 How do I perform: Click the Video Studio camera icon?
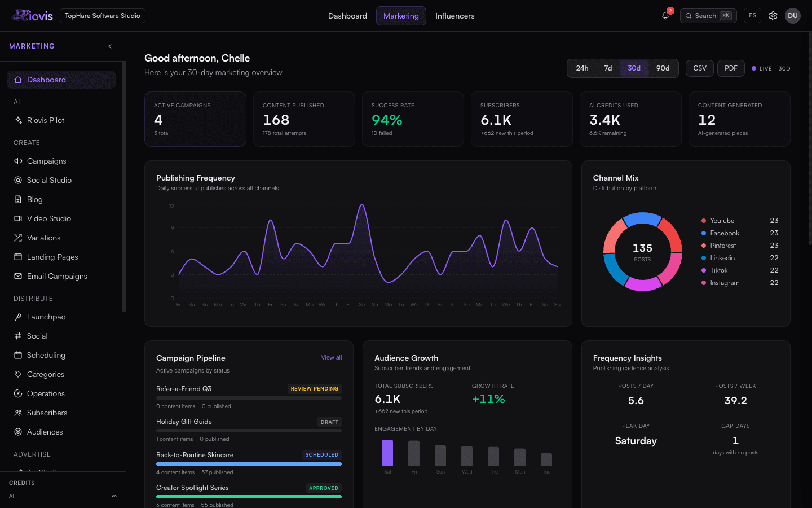(x=18, y=218)
